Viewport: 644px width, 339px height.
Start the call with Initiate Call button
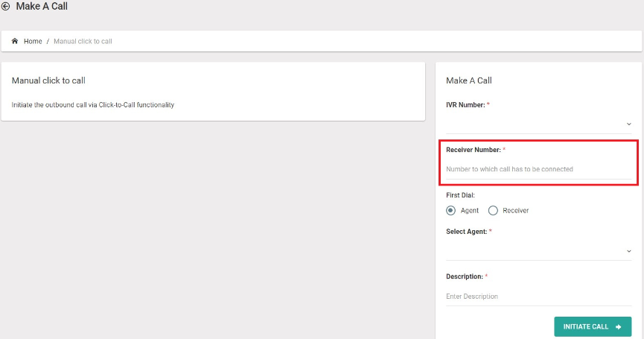pyautogui.click(x=593, y=326)
